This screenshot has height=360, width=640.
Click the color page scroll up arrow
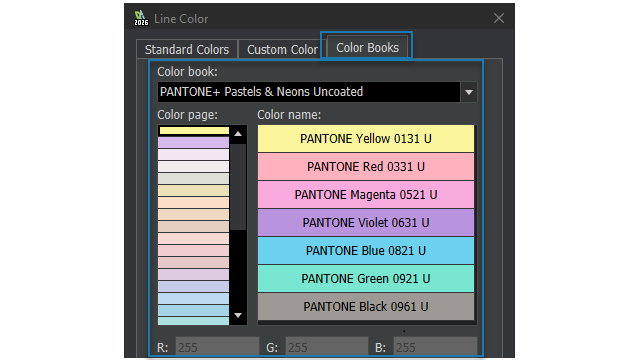(238, 134)
